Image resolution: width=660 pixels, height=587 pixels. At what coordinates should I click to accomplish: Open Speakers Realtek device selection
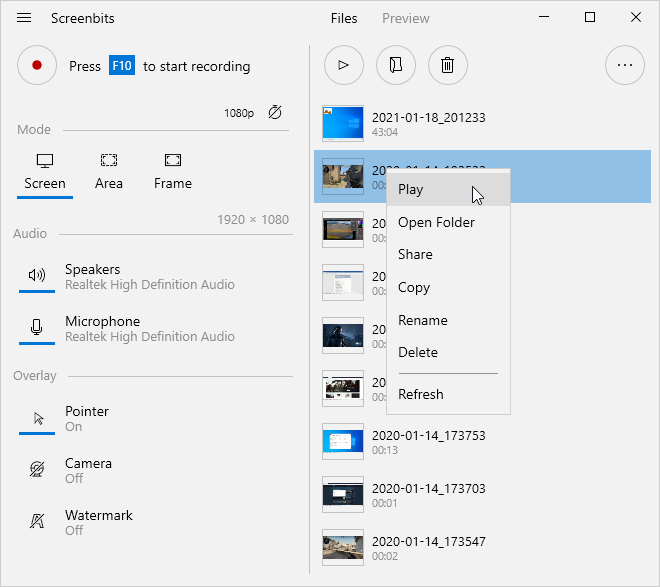(150, 277)
